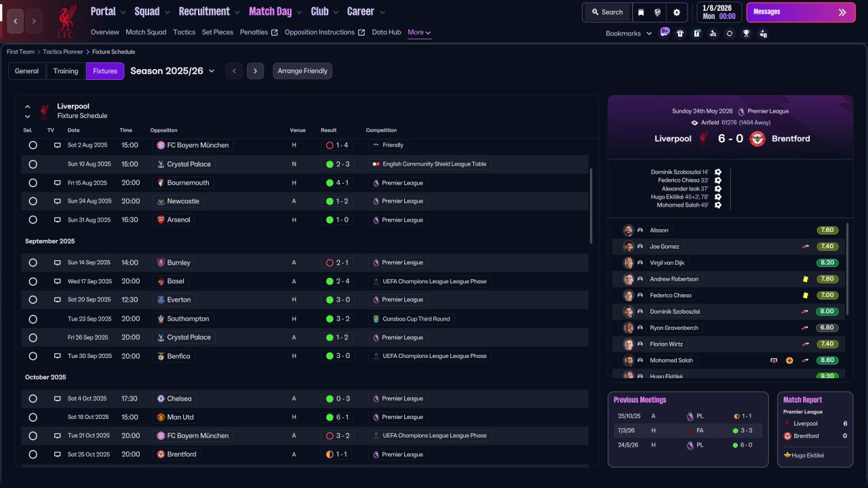Open the Match Squad submenu item
Image resolution: width=868 pixels, height=488 pixels.
pyautogui.click(x=146, y=33)
